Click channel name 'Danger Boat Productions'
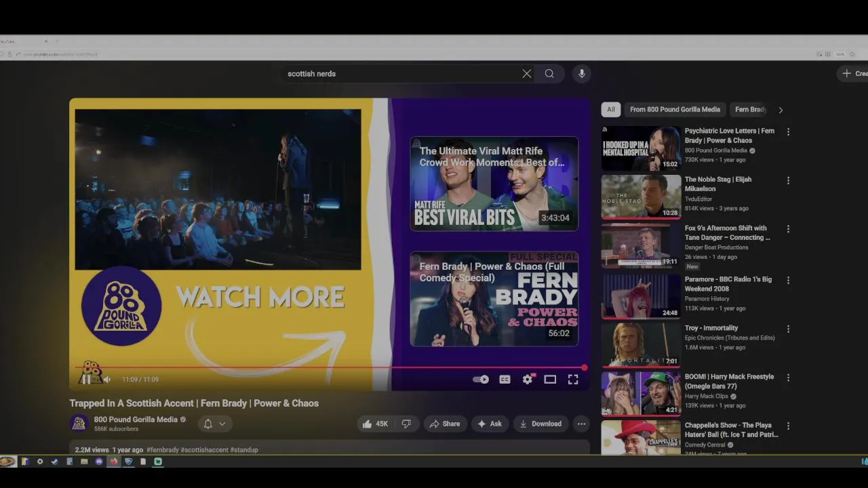Image resolution: width=868 pixels, height=488 pixels. click(x=717, y=247)
